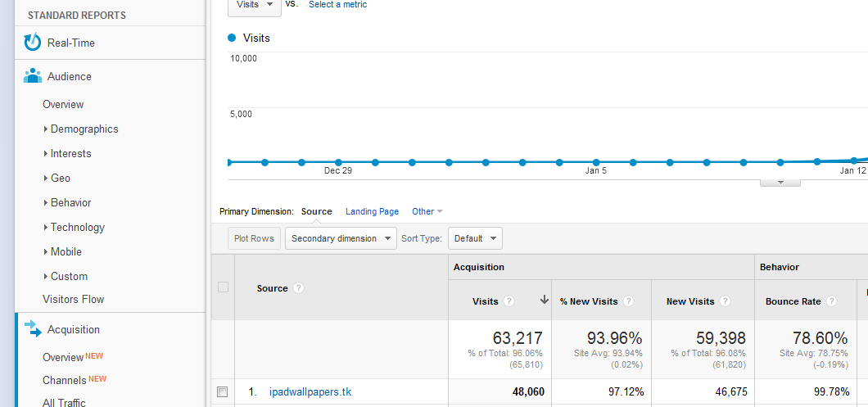Switch primary dimension to Landing Page

click(372, 211)
